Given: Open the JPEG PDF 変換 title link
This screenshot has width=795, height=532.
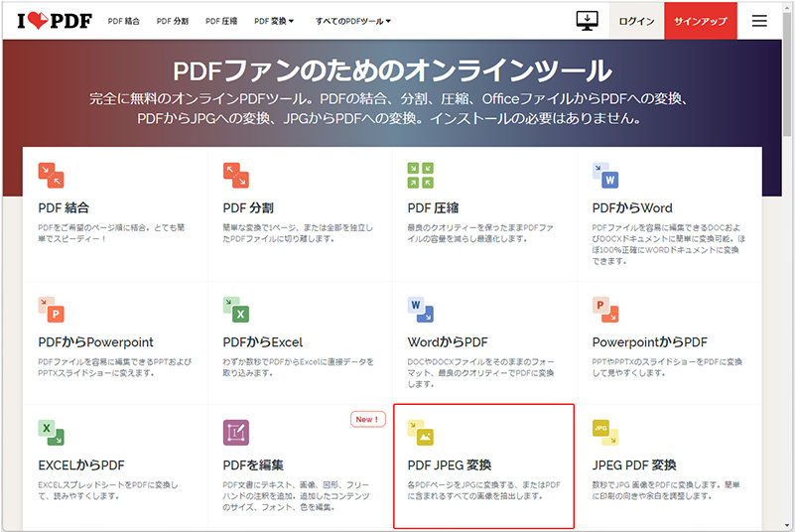Looking at the screenshot, I should [x=634, y=465].
